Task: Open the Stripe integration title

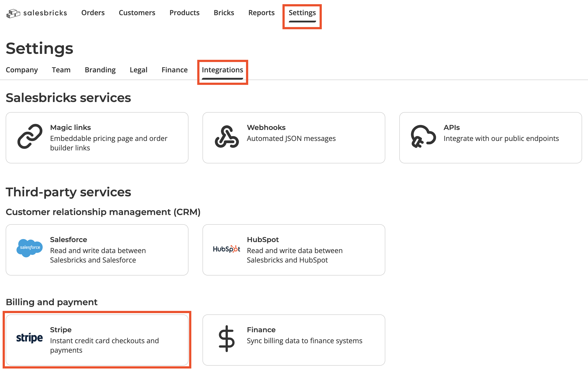Action: click(x=61, y=330)
